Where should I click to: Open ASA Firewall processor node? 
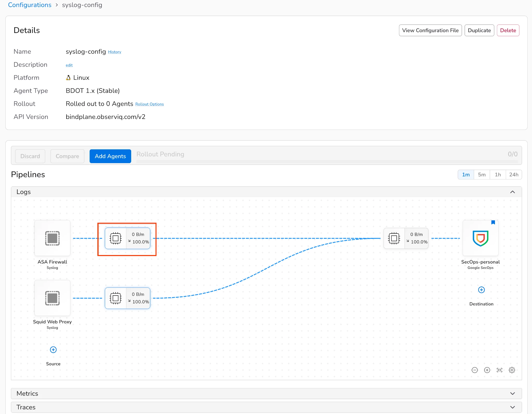click(127, 238)
